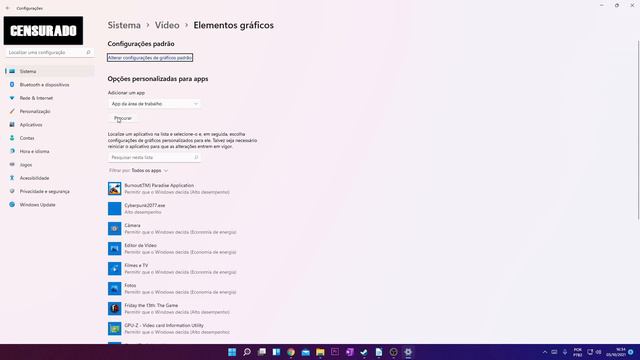Open Widgets from the taskbar
This screenshot has height=360, width=640.
pos(276,352)
